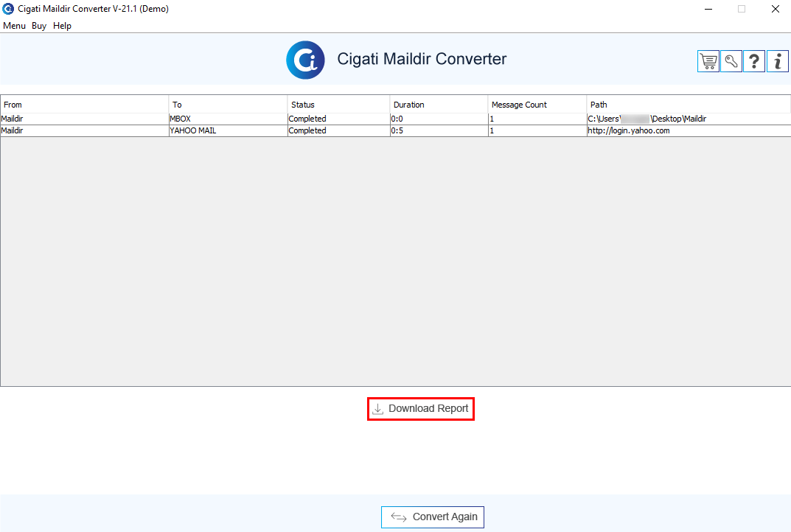Screen dimensions: 791x532
Task: Open the info about icon
Action: pos(778,61)
